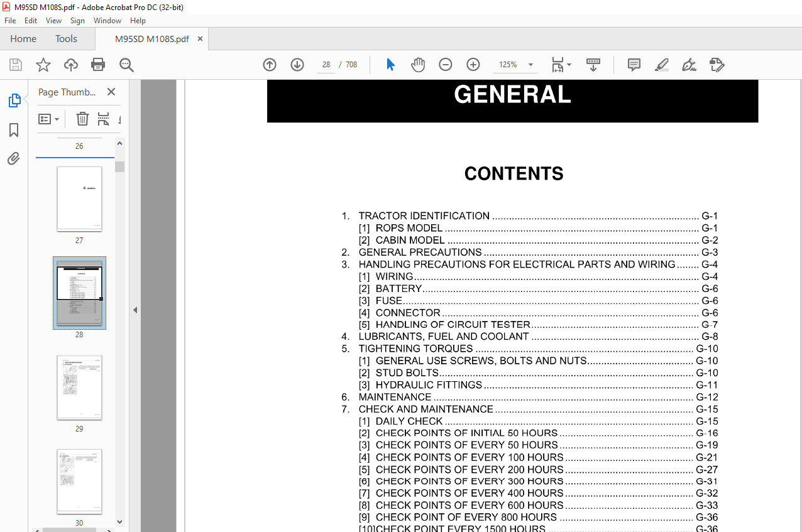Open the redact stamp tool icon
The image size is (802, 532).
pos(717,65)
